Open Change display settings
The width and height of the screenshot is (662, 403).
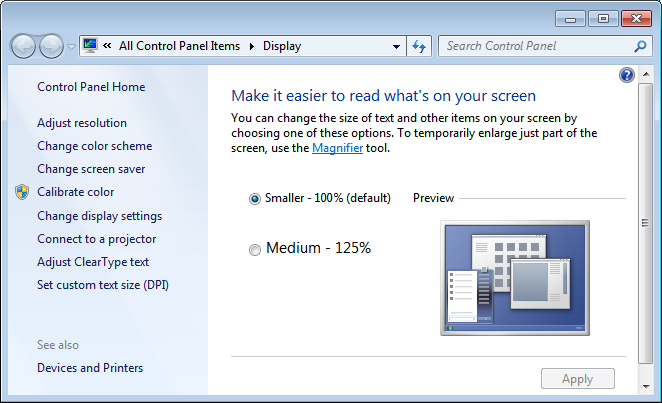point(100,216)
